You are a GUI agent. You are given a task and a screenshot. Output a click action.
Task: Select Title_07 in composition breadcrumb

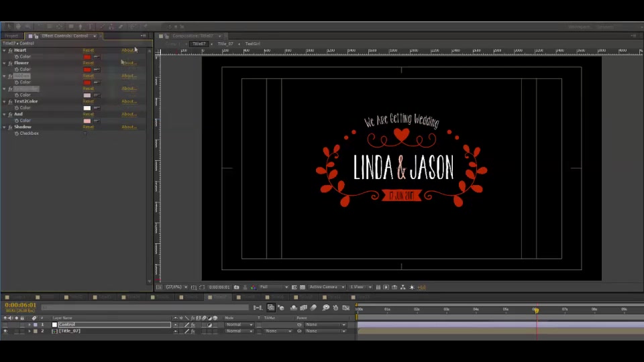tap(225, 44)
